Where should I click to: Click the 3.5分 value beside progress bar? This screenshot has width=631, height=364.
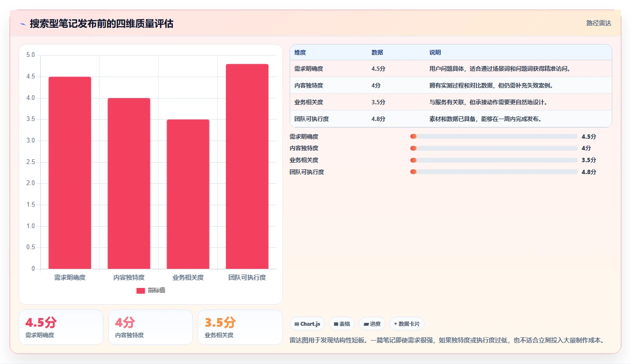pos(589,160)
